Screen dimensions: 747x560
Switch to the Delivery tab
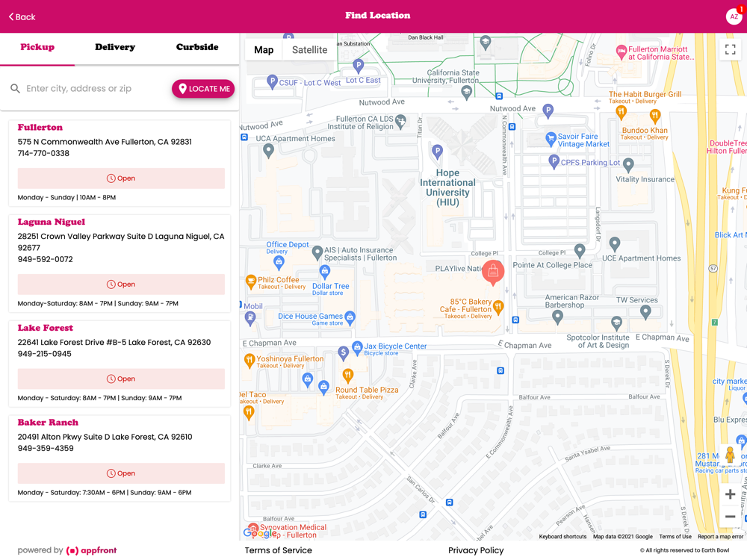click(x=115, y=47)
